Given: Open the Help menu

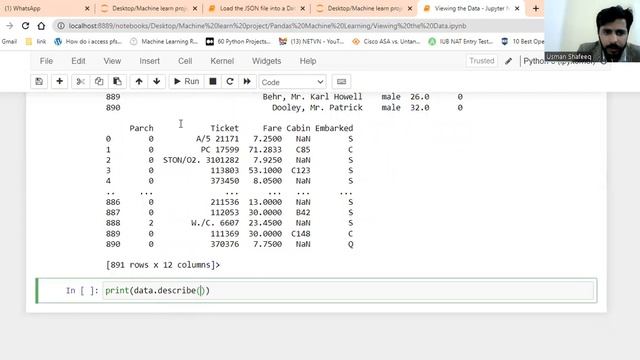Looking at the screenshot, I should pos(308,61).
